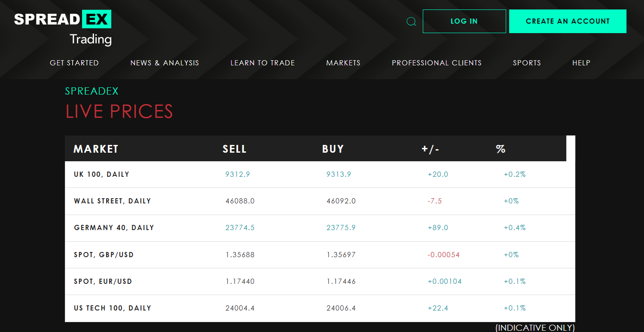Click the (INDICATIVE ONLY) note
The width and height of the screenshot is (644, 332).
[535, 328]
